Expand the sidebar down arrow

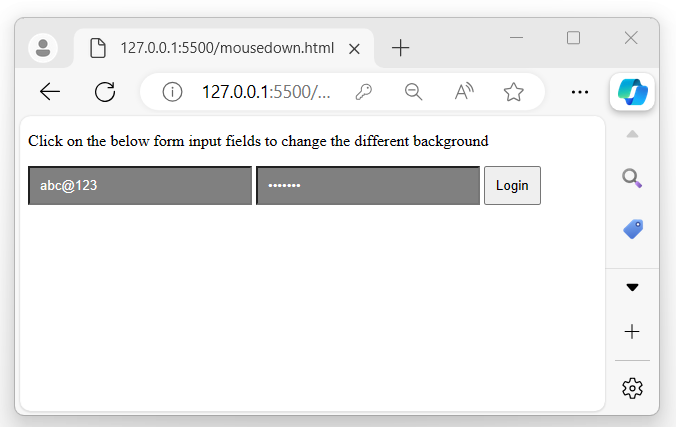632,288
